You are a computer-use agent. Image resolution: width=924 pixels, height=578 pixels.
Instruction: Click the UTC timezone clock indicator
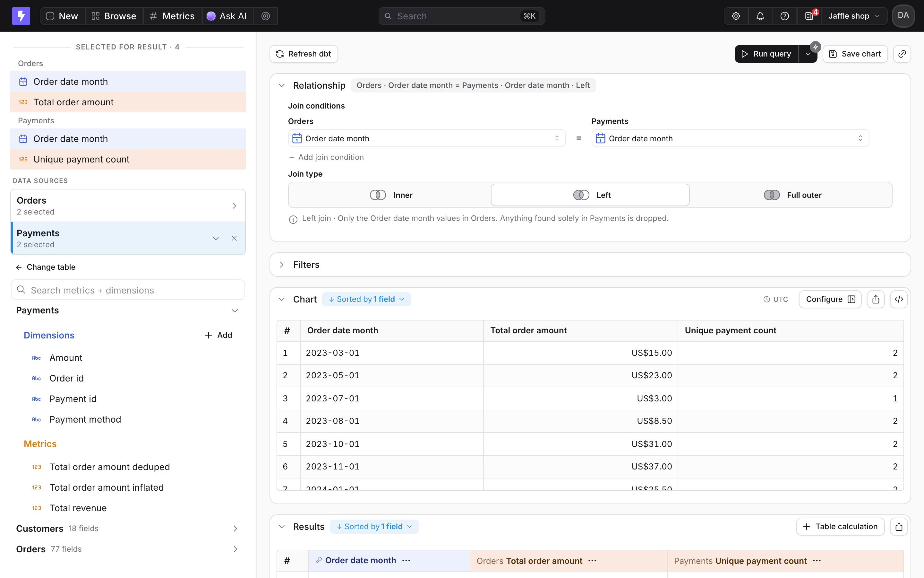tap(775, 299)
